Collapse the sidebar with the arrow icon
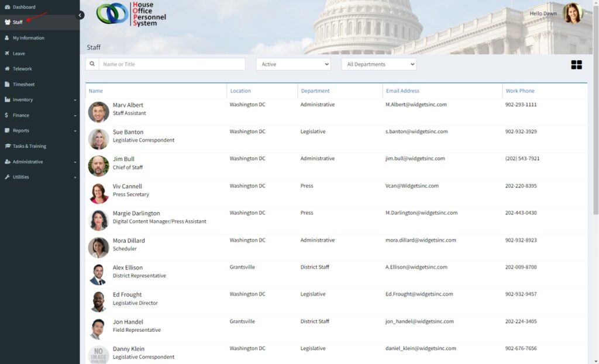The image size is (599, 364). pos(81,15)
